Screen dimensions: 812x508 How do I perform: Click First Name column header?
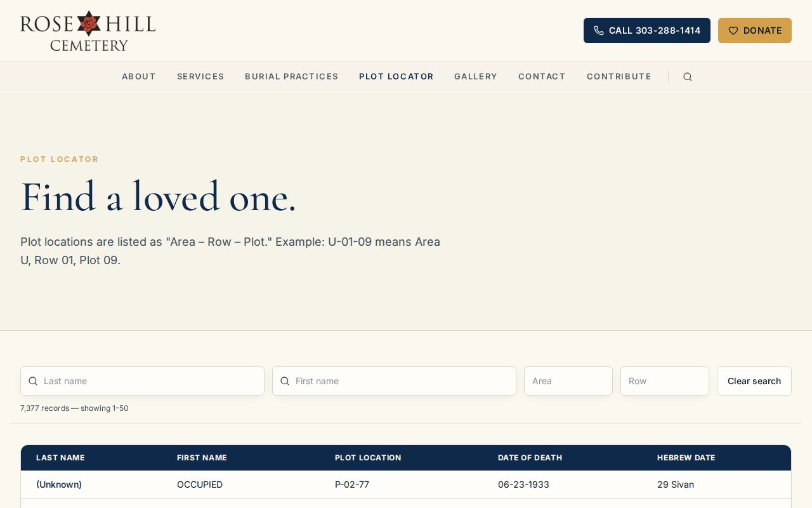click(202, 458)
